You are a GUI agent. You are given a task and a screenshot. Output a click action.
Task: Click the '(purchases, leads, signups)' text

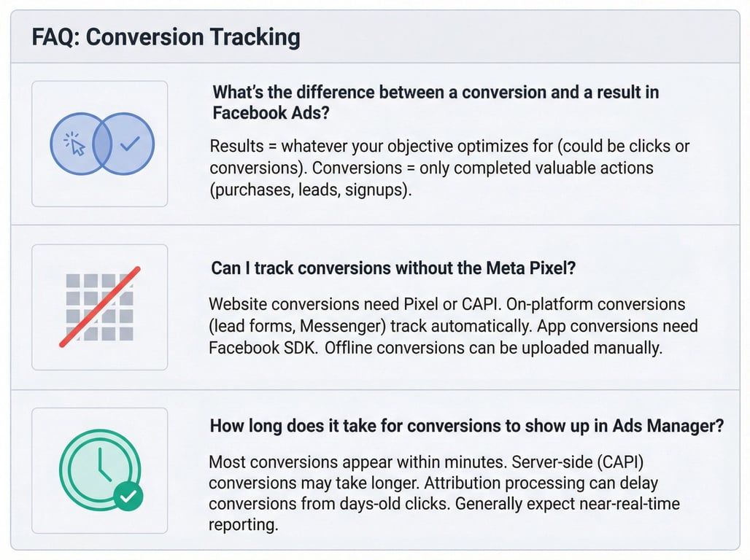[310, 190]
